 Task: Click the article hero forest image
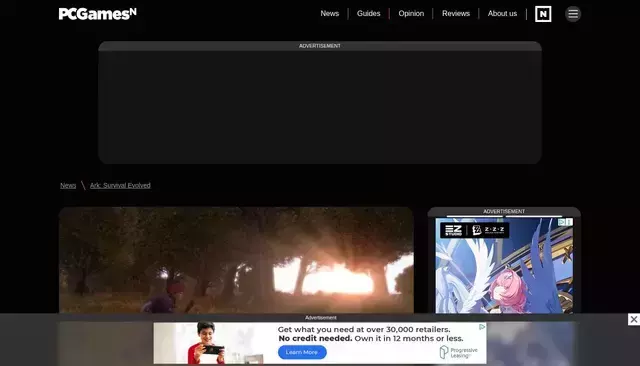236,260
